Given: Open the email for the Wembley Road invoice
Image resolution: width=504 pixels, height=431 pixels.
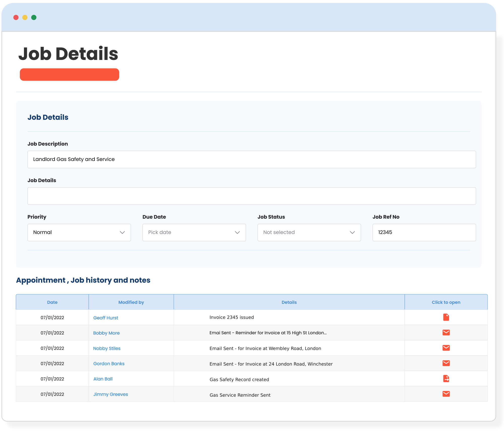Looking at the screenshot, I should coord(446,348).
